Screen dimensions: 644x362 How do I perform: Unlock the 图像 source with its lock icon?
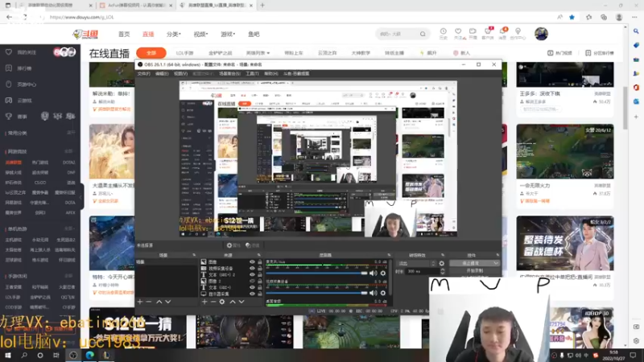tap(259, 262)
